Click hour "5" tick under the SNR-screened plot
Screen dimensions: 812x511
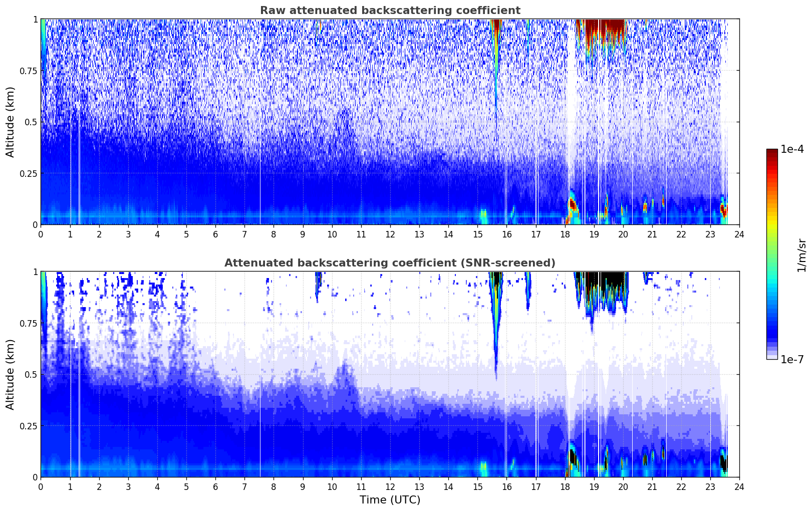[186, 486]
